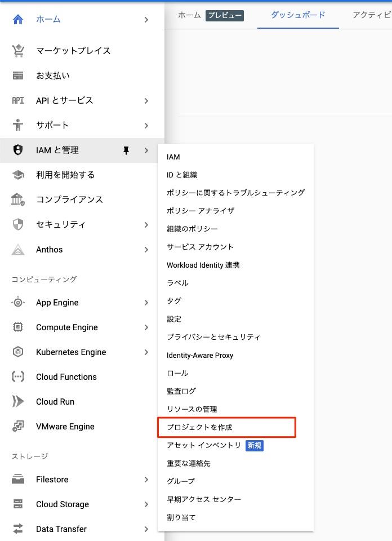Expand the App Engine submenu chevron

coord(146,303)
